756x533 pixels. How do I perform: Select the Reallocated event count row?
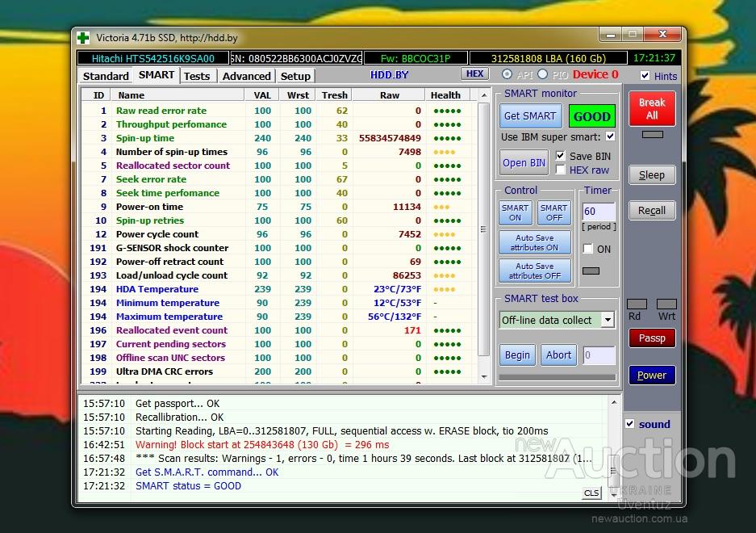coord(279,330)
